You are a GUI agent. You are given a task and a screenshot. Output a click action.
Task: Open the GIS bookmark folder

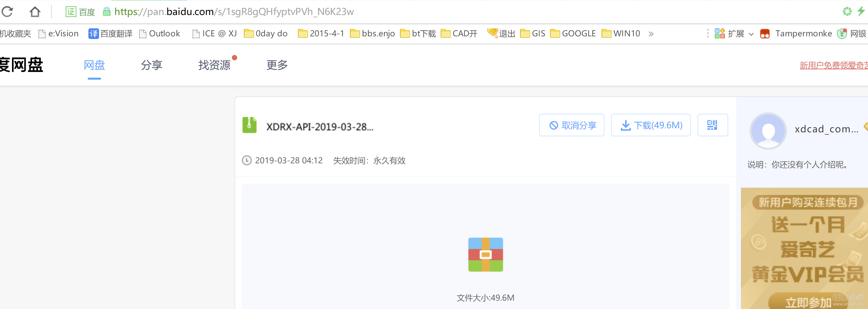[x=533, y=34]
